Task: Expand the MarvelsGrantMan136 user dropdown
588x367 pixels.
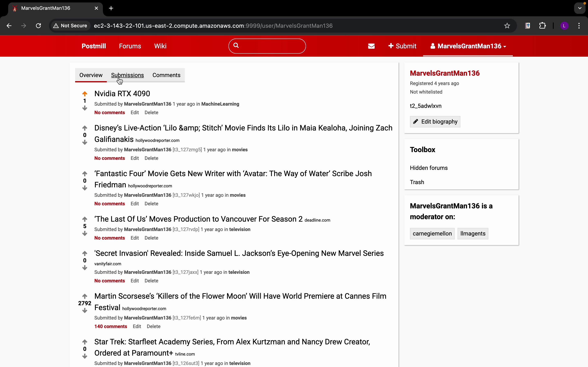Action: [x=468, y=46]
